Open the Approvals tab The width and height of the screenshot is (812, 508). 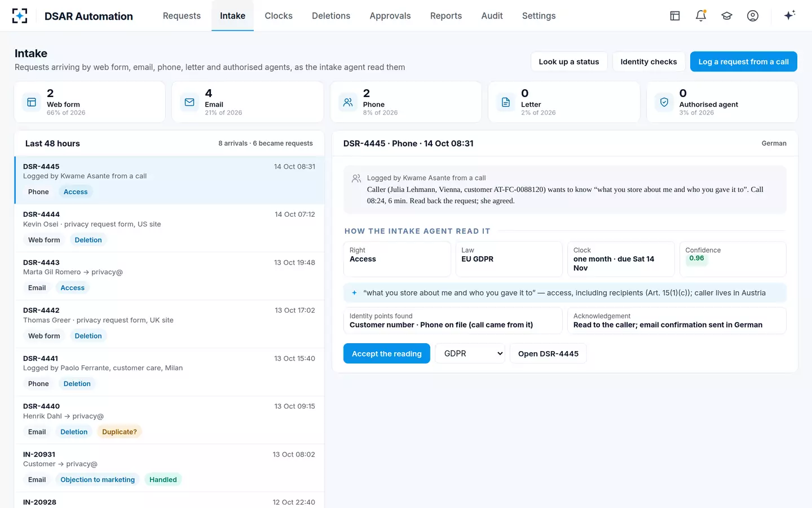click(x=390, y=16)
